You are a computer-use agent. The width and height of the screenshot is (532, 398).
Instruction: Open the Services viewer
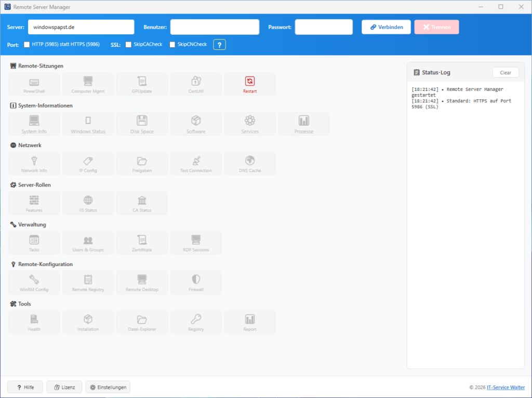(249, 124)
